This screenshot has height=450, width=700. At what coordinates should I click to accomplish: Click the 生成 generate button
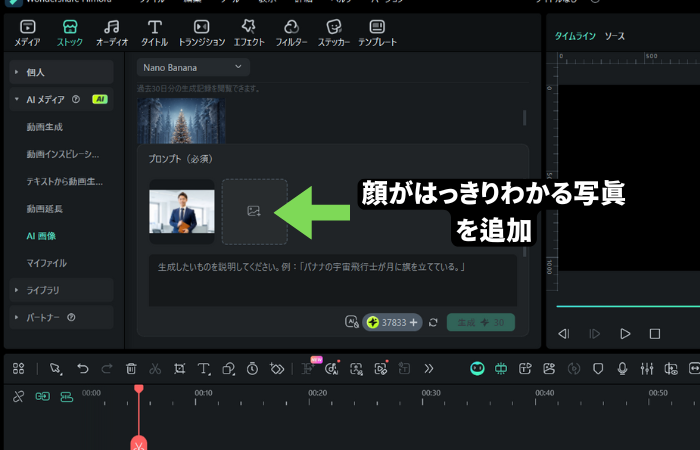pyautogui.click(x=481, y=322)
